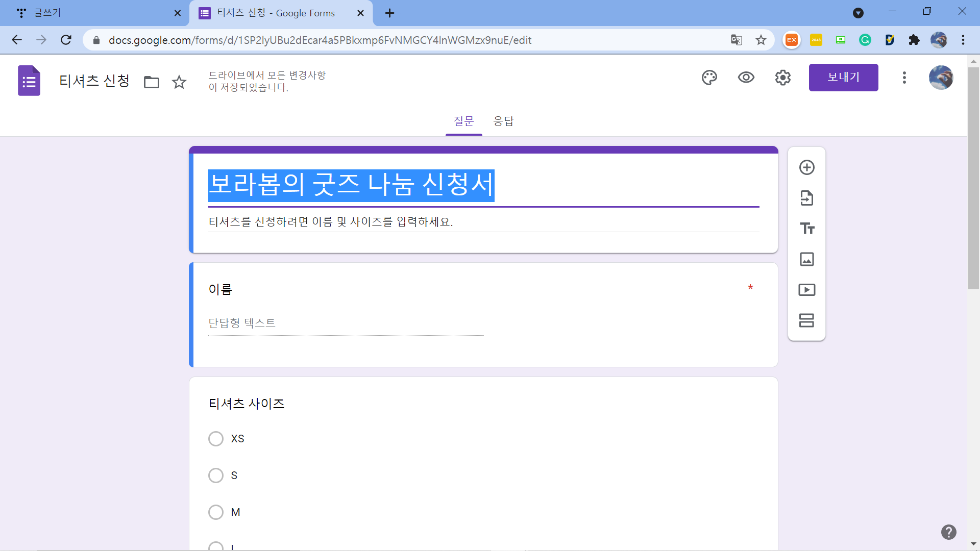Click the add video icon

tap(806, 290)
